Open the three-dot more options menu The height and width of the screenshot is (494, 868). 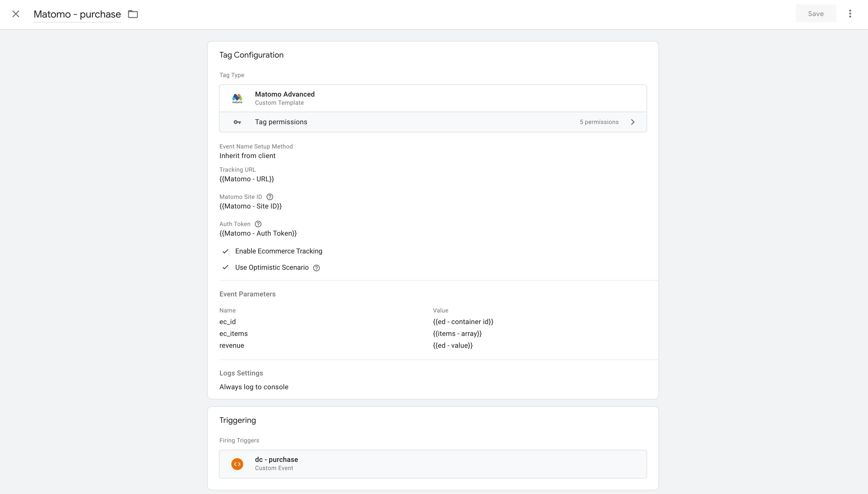tap(850, 14)
